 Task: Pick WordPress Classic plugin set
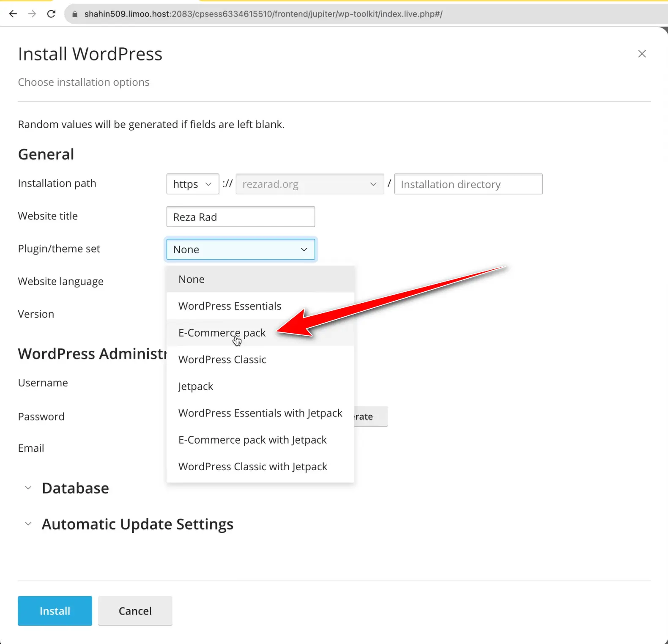(222, 360)
